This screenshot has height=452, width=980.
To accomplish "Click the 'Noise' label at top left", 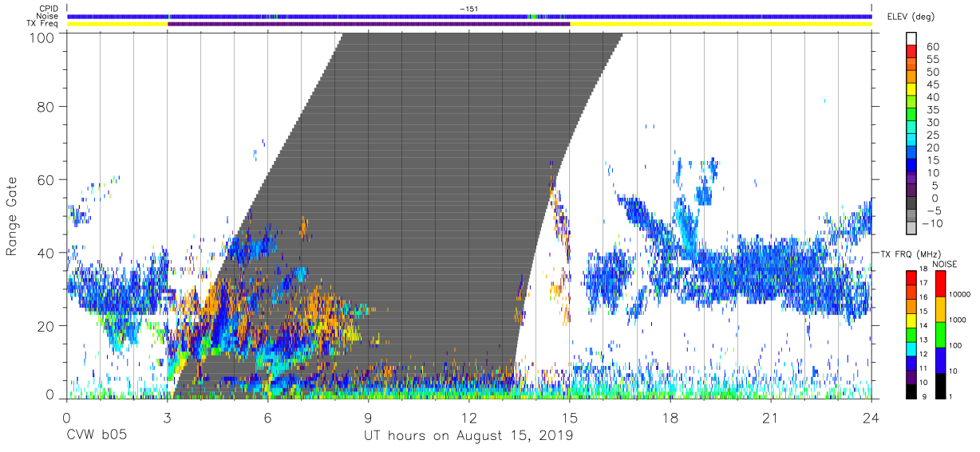I will [49, 17].
